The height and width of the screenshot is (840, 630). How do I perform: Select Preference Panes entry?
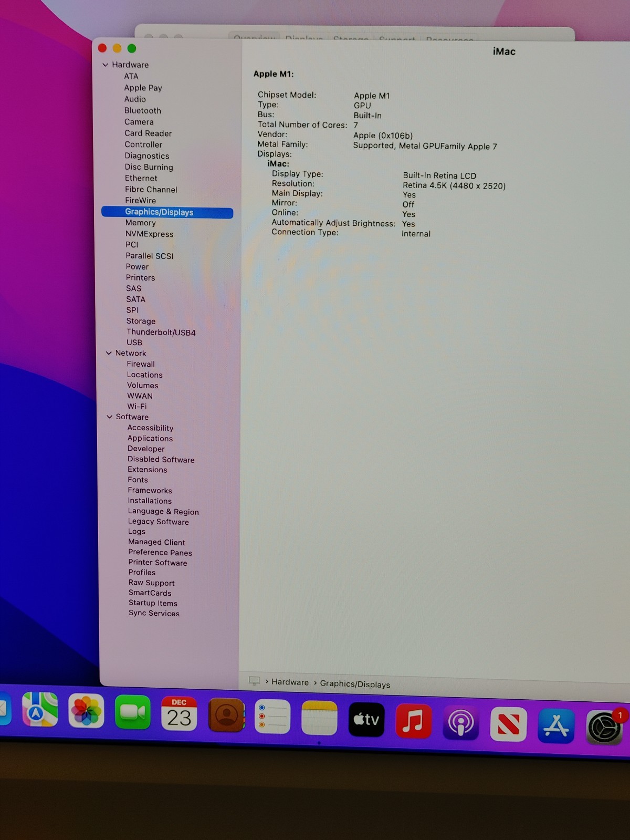pyautogui.click(x=161, y=553)
